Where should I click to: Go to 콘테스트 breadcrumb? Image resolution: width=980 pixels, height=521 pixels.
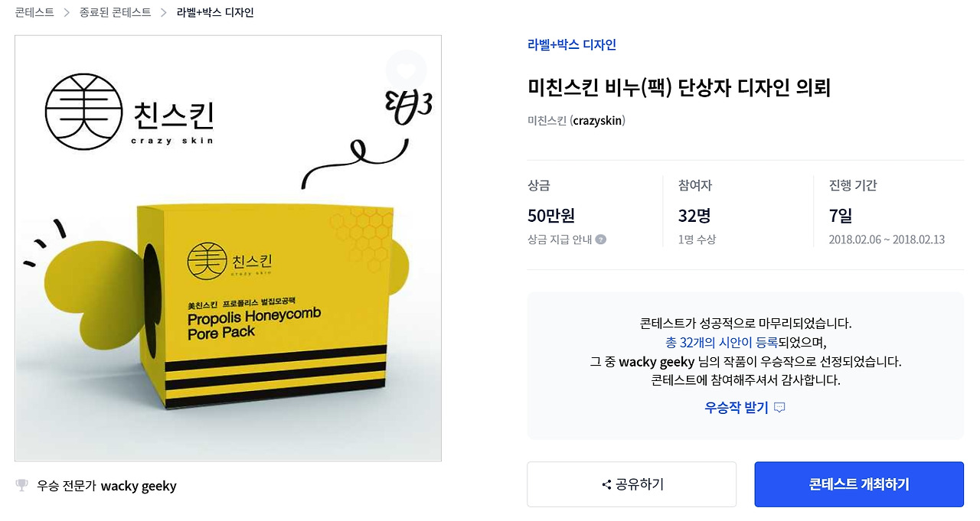tap(34, 13)
